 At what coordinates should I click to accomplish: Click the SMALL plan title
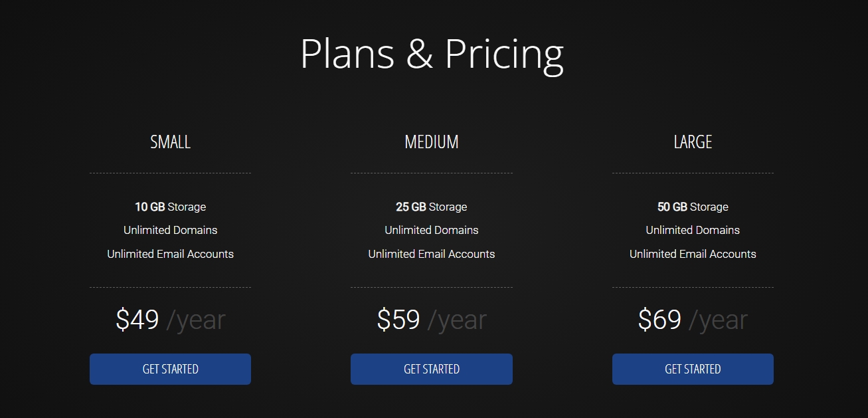170,142
